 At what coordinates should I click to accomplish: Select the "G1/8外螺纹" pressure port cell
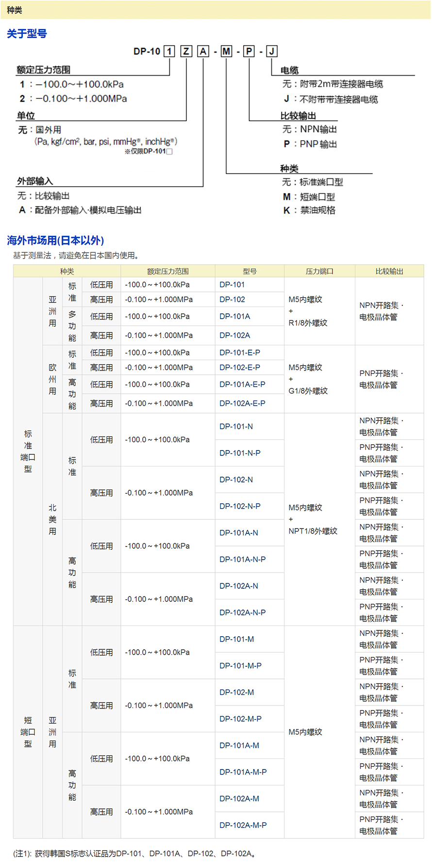(x=308, y=391)
